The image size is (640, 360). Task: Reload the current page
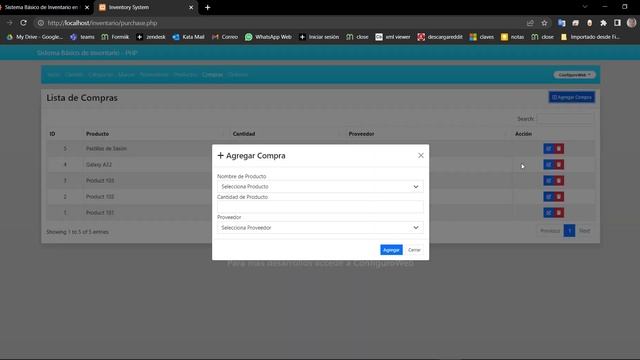coord(23,23)
